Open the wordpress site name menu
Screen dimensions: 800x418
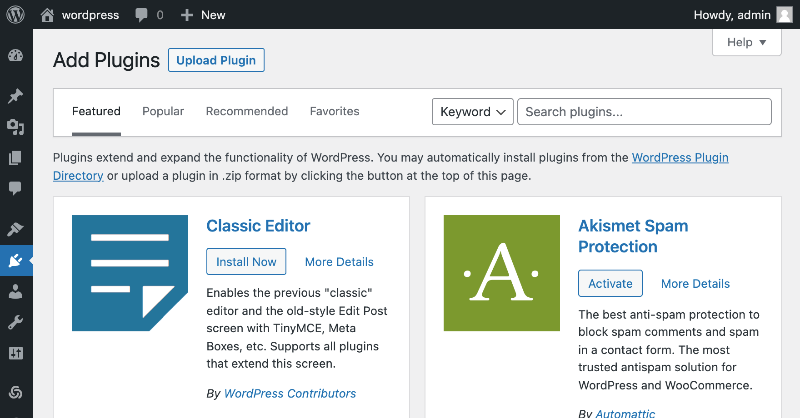(90, 15)
